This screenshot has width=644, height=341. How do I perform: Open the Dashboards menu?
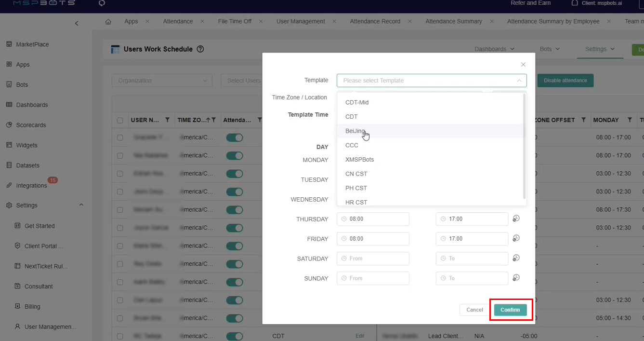pos(494,49)
